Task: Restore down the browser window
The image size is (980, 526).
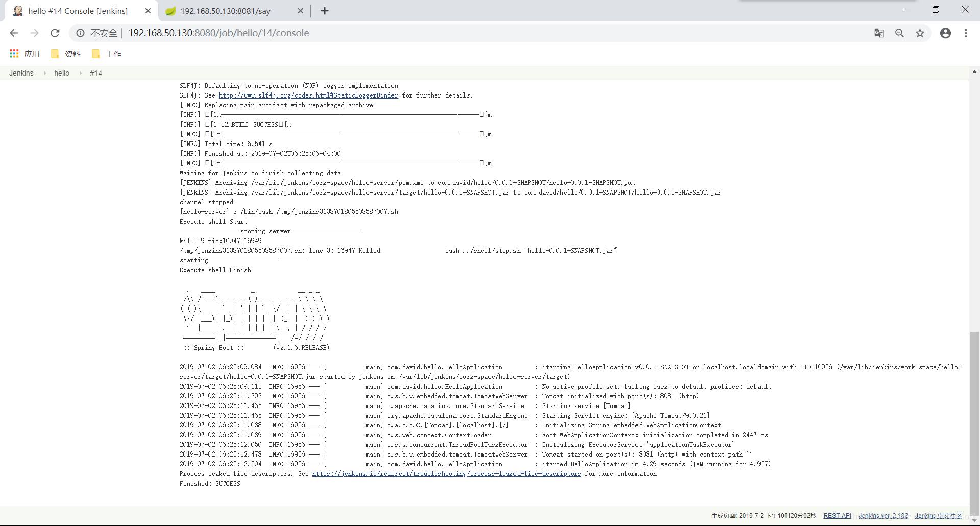Action: pyautogui.click(x=936, y=9)
